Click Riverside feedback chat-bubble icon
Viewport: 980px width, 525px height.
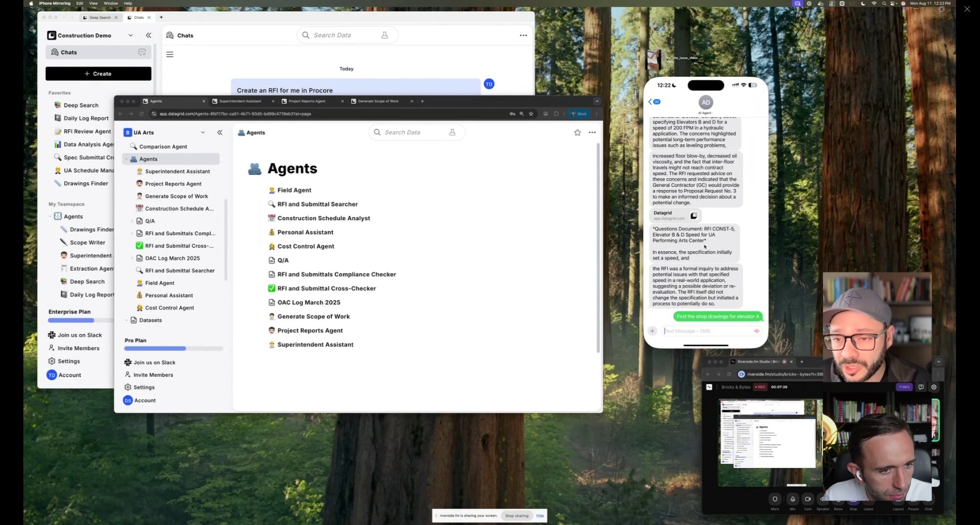point(921,387)
